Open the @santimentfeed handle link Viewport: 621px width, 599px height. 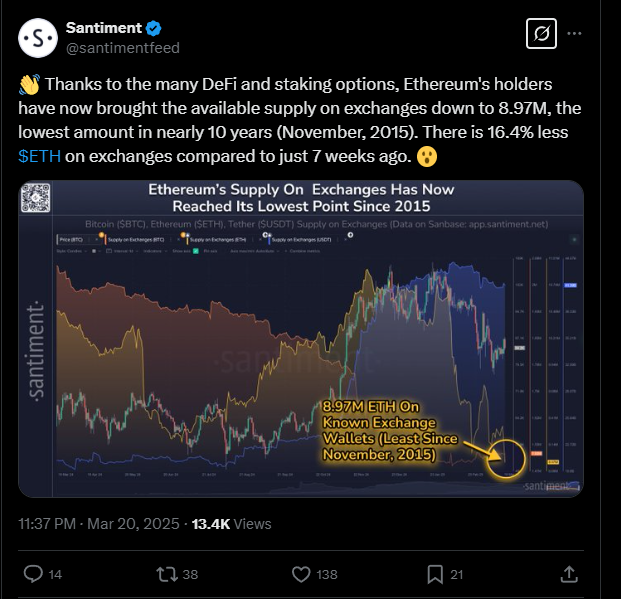123,48
